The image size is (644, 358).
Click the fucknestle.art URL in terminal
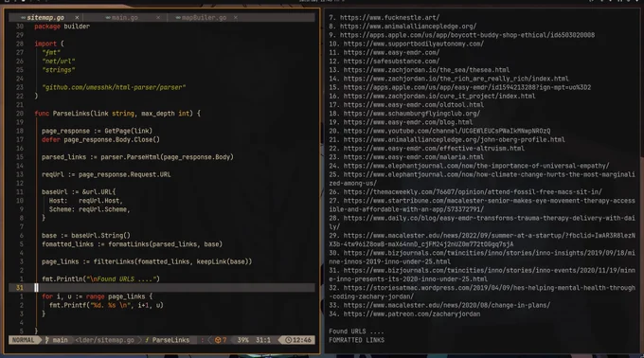[389, 18]
